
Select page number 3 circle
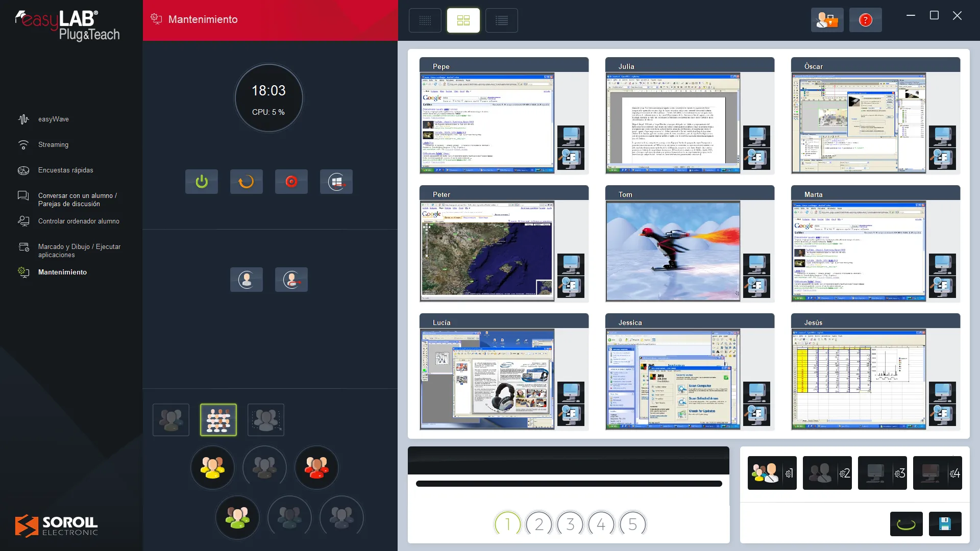point(570,524)
